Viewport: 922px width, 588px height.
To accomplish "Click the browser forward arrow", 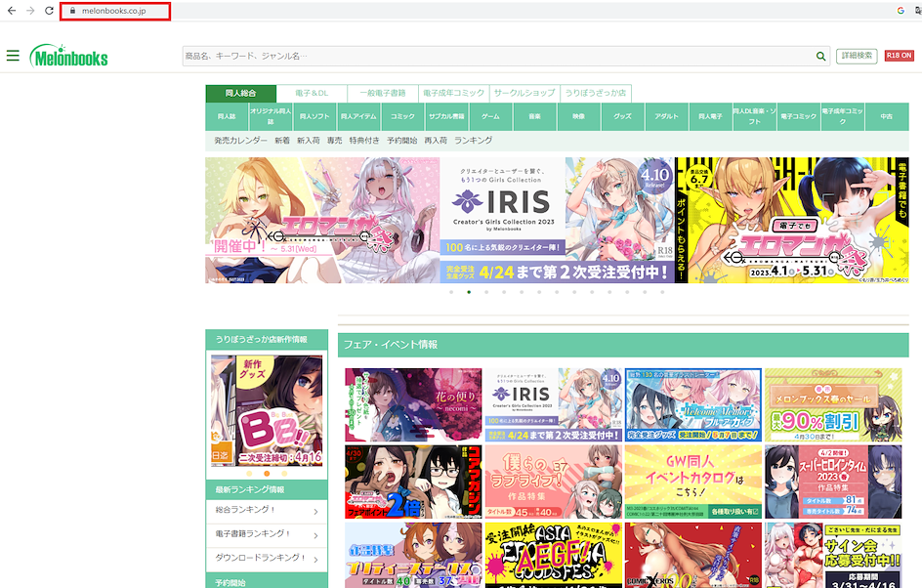I will pos(30,11).
